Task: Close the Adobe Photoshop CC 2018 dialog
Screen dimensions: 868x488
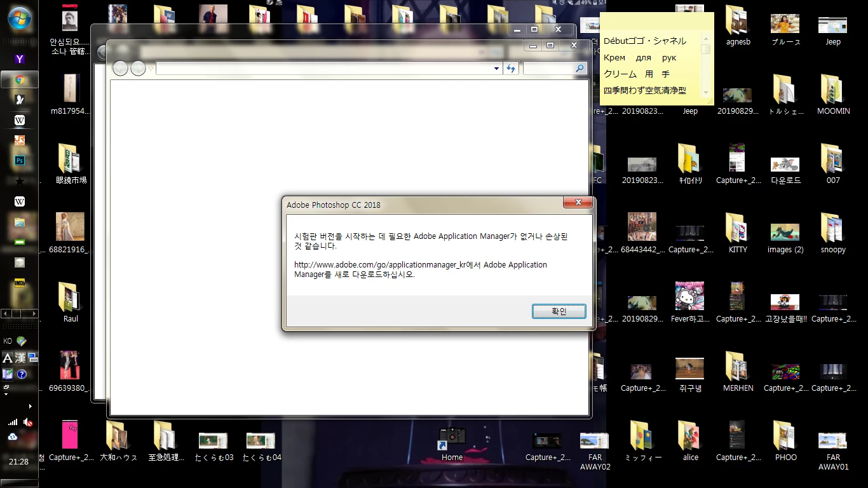Action: pyautogui.click(x=578, y=202)
